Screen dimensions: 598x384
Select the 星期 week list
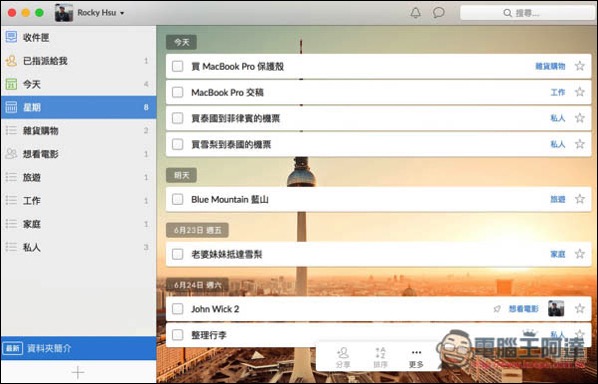pyautogui.click(x=78, y=108)
